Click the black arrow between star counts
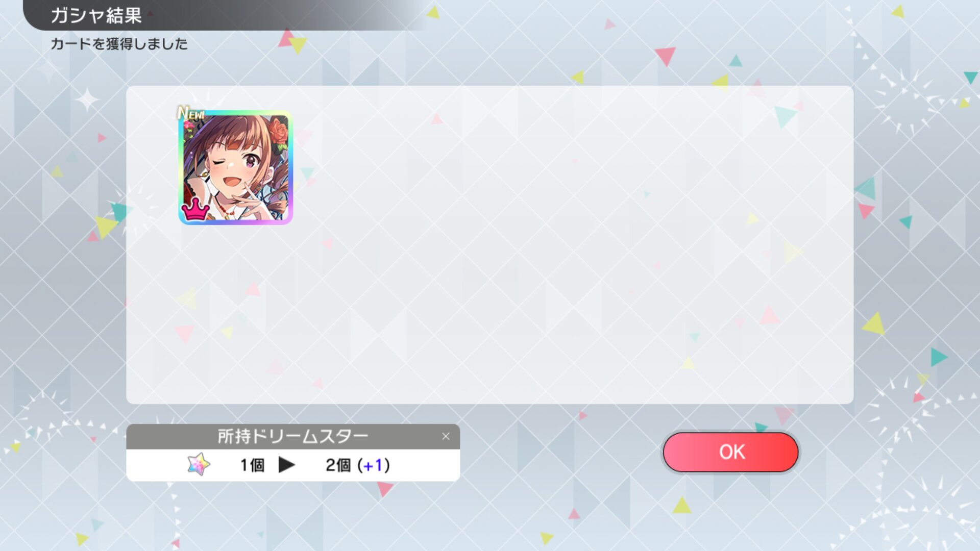This screenshot has width=980, height=551. click(286, 465)
